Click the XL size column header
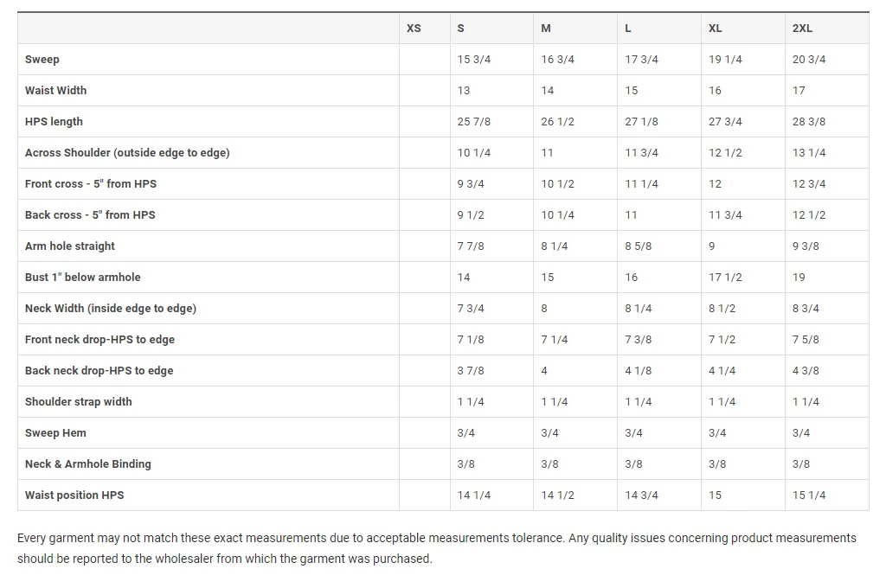 [715, 29]
